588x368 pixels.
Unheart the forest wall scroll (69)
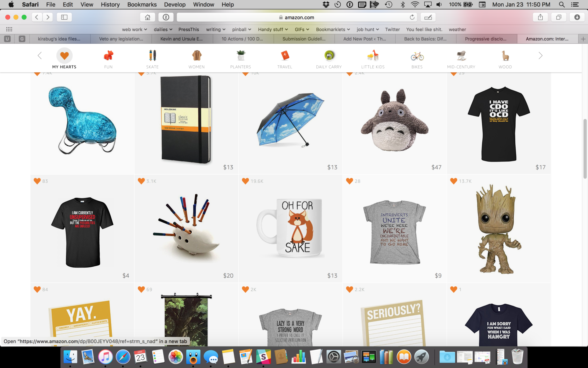click(x=141, y=289)
